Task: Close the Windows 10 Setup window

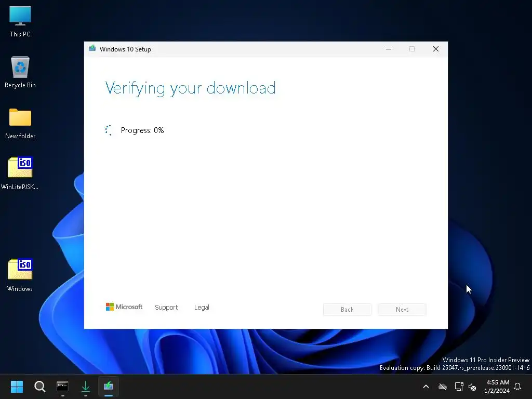Action: (436, 49)
